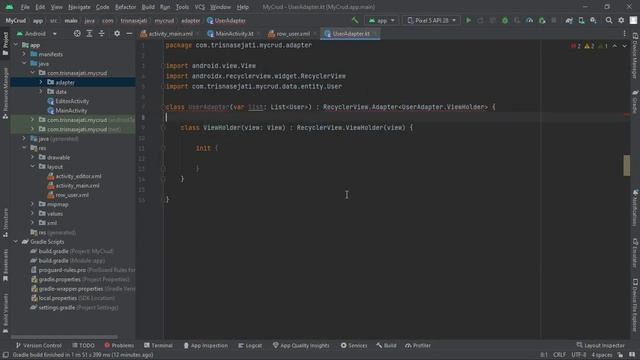Open the Refactor menu
The image size is (640, 360).
coord(125,7)
